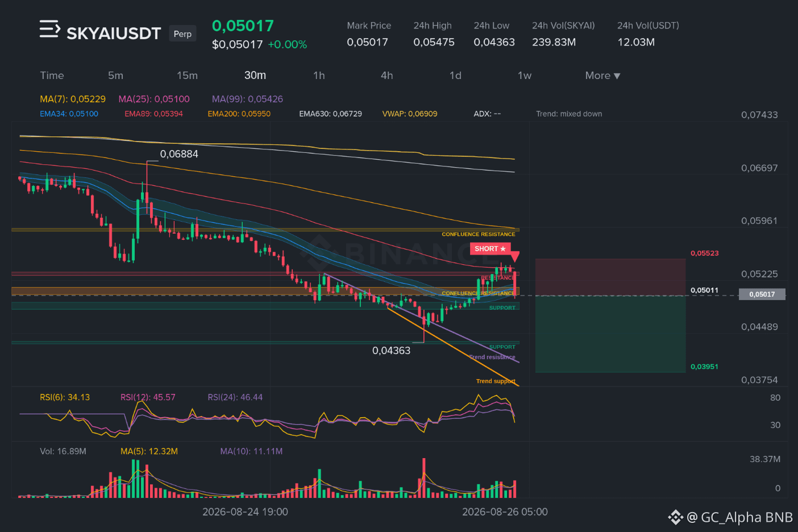Select the 5m timeframe
Screen dimensions: 798x532
pos(115,76)
